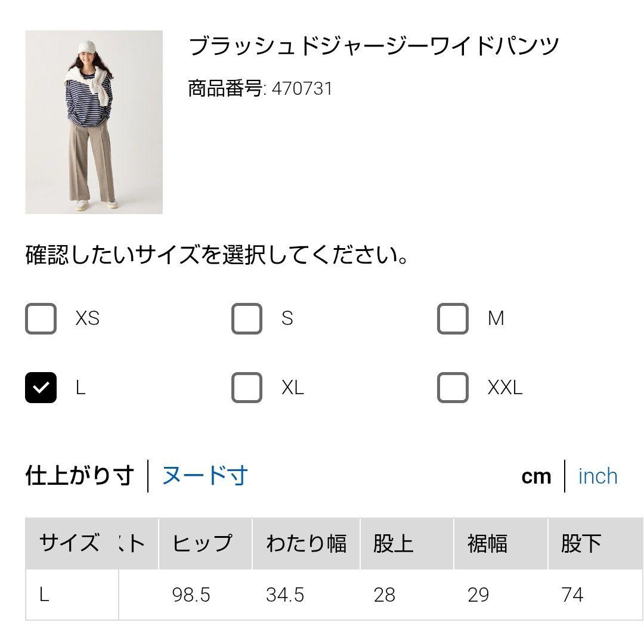Click the 股下 column header
644x644 pixels.
coord(581,543)
